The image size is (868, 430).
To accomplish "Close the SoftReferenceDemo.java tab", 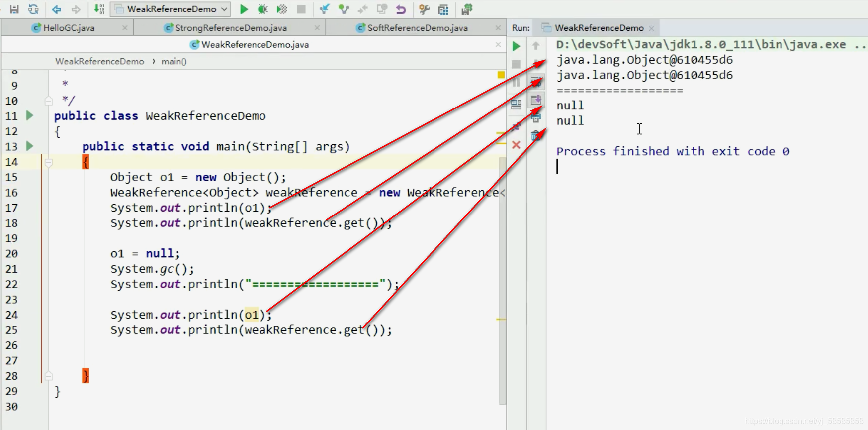I will tap(498, 28).
